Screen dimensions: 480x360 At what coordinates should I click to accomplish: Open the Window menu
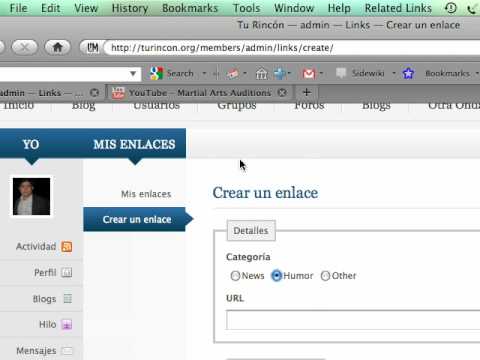coord(294,8)
